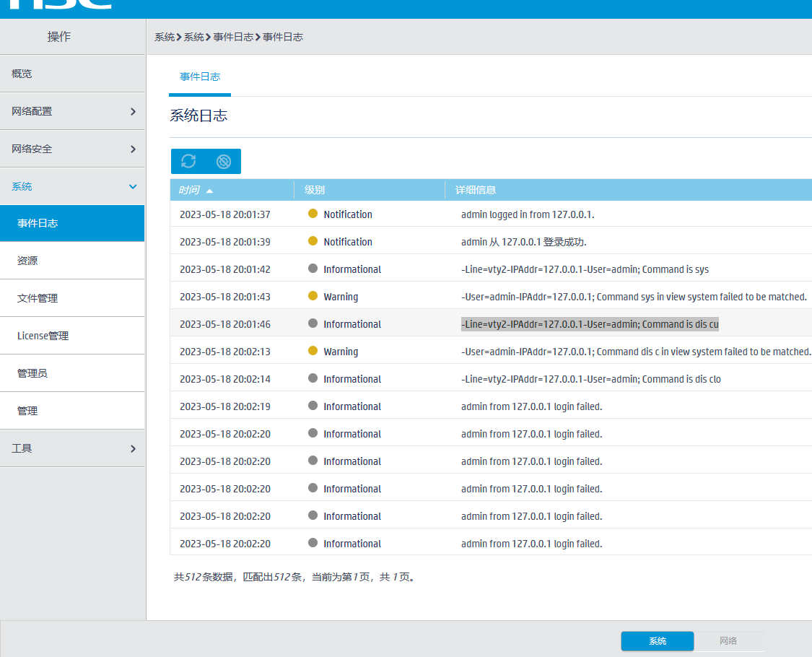Open License管理 sidebar item
812x657 pixels.
coord(72,336)
